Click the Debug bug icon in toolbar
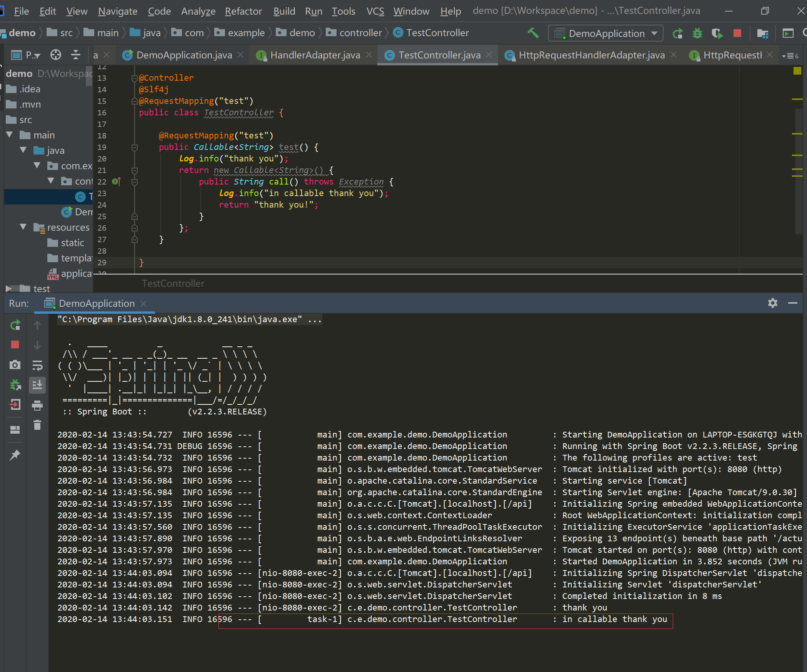 click(x=697, y=33)
